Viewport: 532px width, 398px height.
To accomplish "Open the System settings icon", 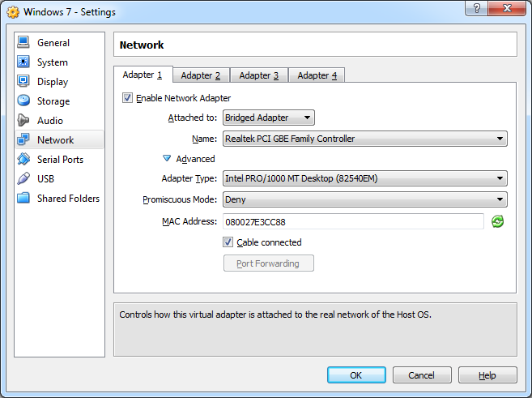I will click(x=23, y=62).
